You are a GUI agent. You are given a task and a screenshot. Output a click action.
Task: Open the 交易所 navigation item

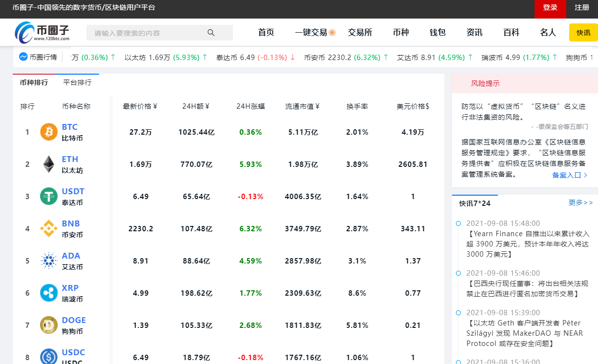pyautogui.click(x=360, y=33)
